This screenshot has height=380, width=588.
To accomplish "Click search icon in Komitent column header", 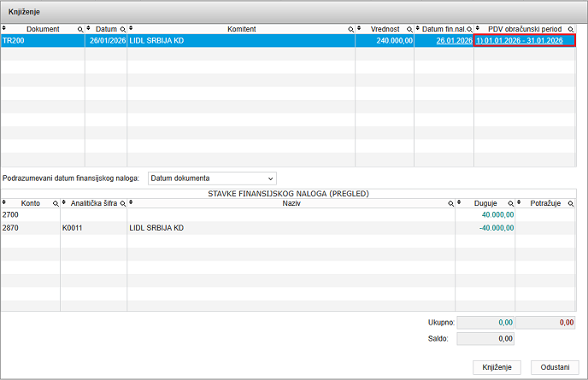I will (x=351, y=29).
